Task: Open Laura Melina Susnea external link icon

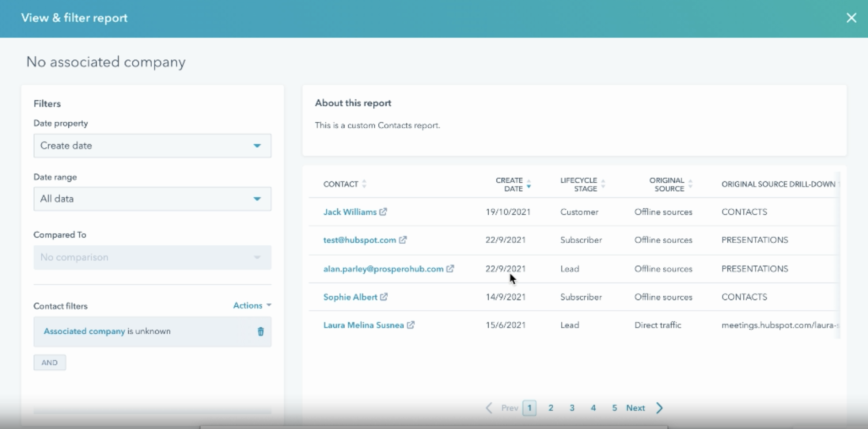Action: (x=410, y=325)
